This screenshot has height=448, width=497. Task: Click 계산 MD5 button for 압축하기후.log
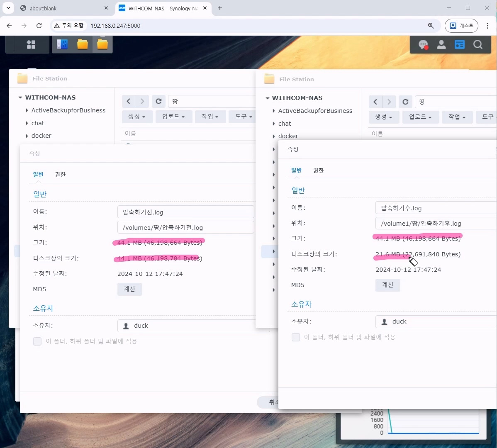pos(387,285)
